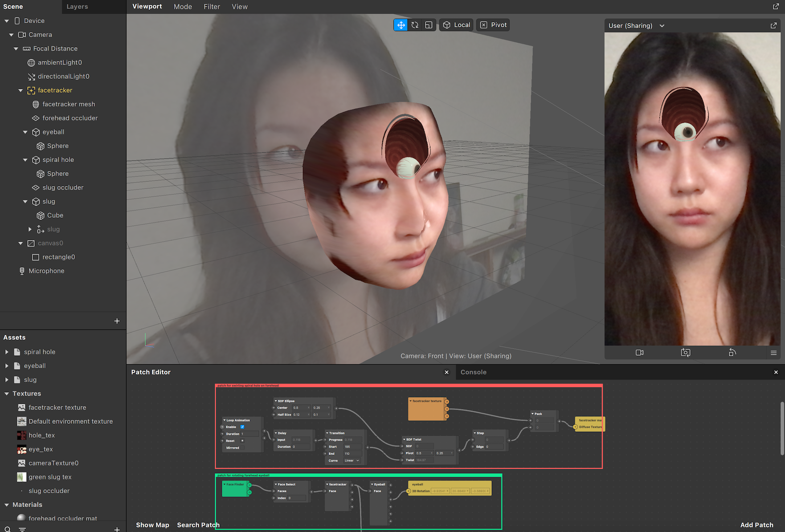Click the Add Patch button
Image resolution: width=785 pixels, height=532 pixels.
(x=756, y=525)
